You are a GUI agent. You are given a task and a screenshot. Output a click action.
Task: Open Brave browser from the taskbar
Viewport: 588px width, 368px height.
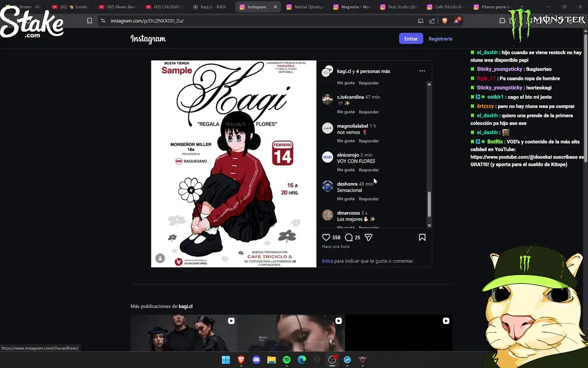click(x=241, y=360)
